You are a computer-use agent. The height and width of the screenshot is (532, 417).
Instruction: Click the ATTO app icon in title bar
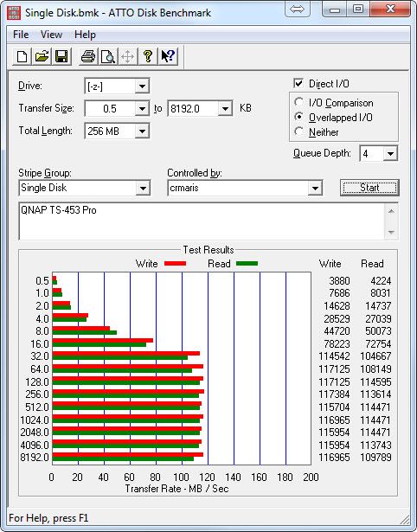[13, 13]
